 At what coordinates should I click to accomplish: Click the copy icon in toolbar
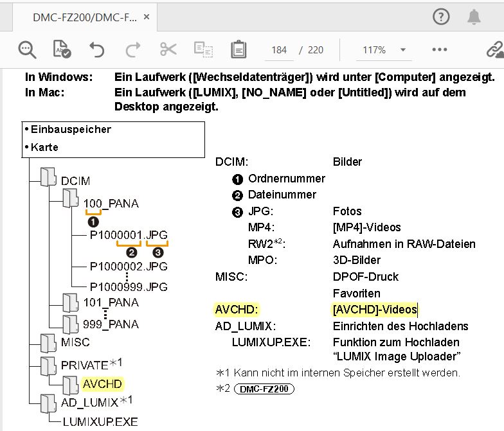(203, 49)
